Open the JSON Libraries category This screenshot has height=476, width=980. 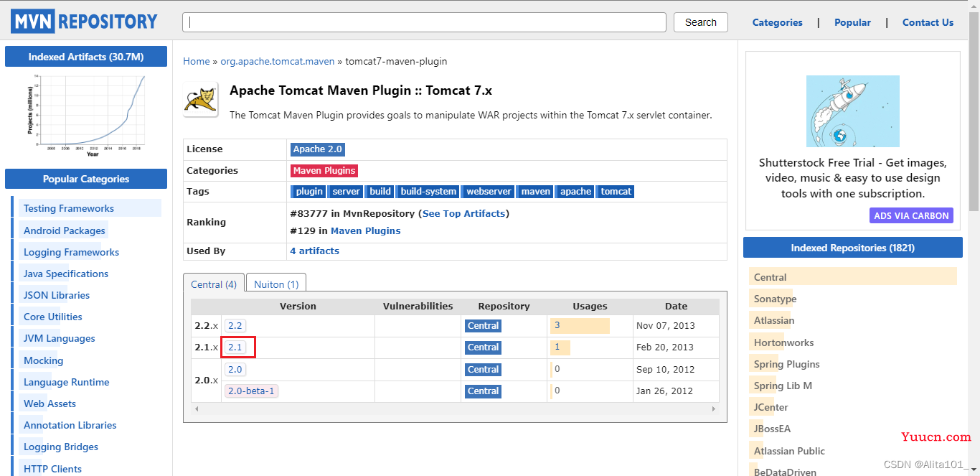coord(57,295)
